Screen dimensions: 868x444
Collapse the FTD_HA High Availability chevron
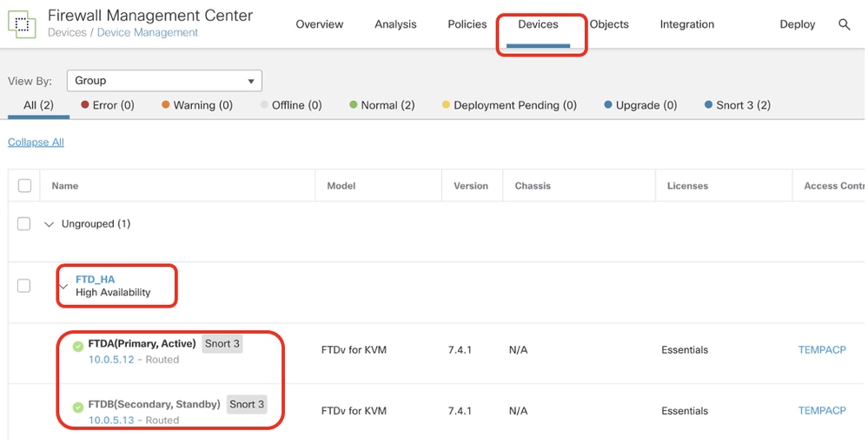(x=63, y=286)
